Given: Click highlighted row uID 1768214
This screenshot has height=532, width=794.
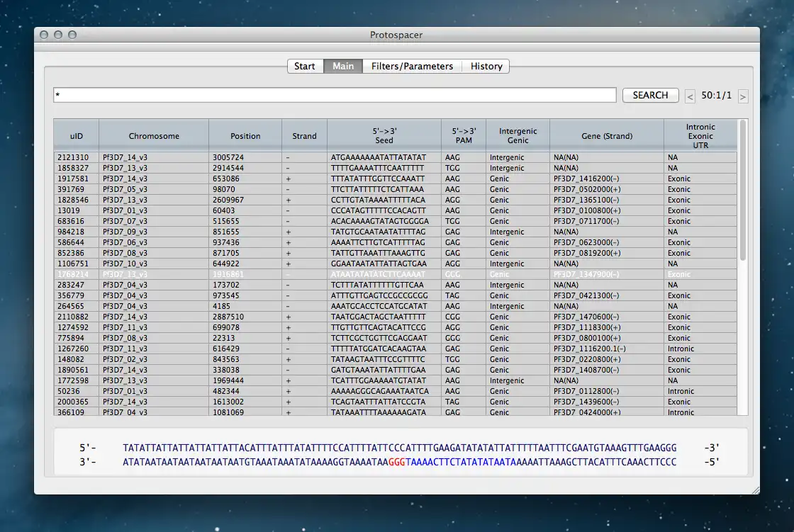Looking at the screenshot, I should pos(395,274).
